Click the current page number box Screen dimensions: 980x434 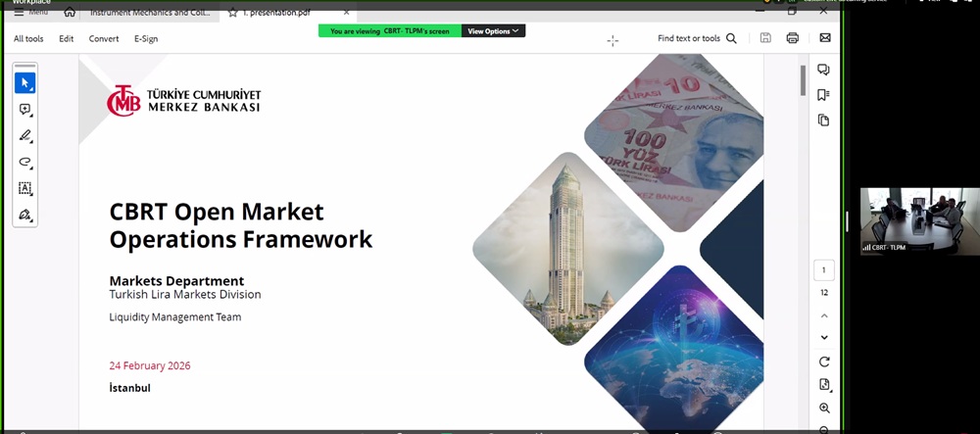point(824,270)
